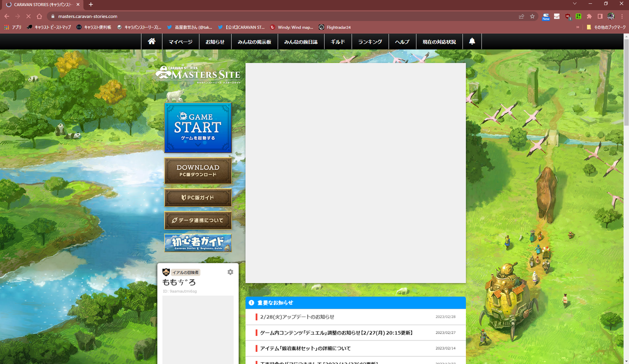Viewport: 629px width, 364px height.
Task: Click the address bar URL
Action: (88, 16)
